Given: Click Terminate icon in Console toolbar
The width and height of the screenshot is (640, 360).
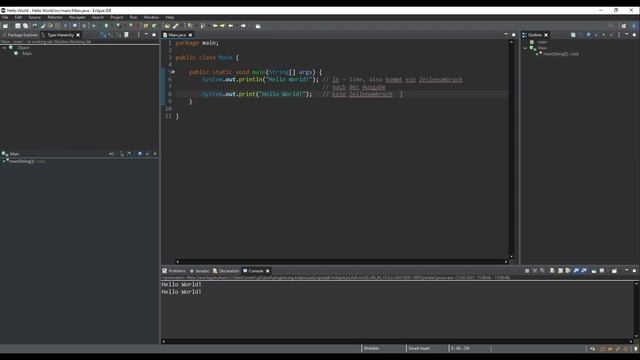Looking at the screenshot, I should pyautogui.click(x=527, y=271).
